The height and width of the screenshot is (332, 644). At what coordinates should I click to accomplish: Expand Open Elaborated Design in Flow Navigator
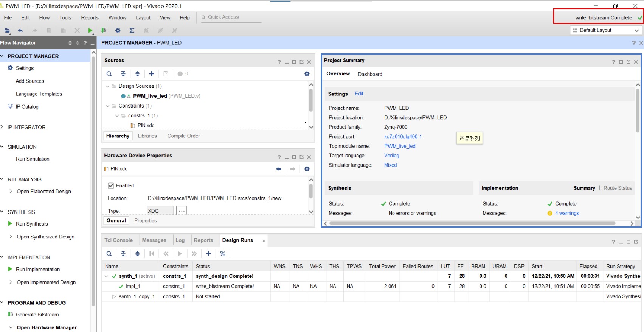[x=11, y=192]
